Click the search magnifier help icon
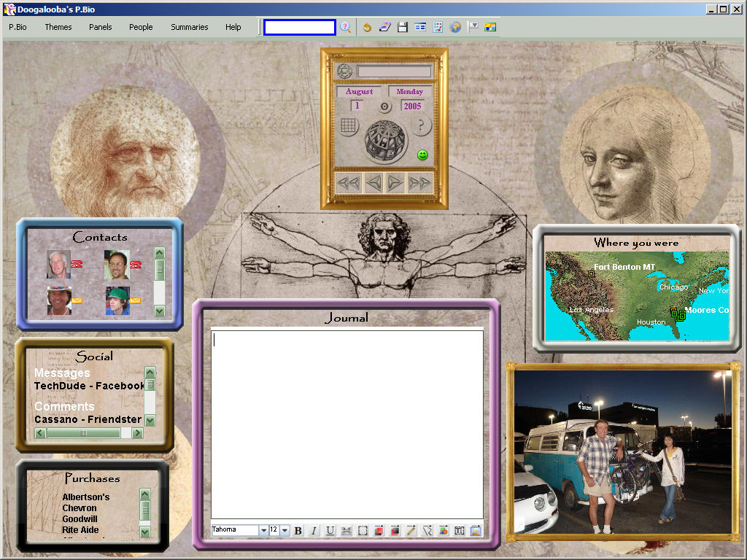 tap(345, 27)
